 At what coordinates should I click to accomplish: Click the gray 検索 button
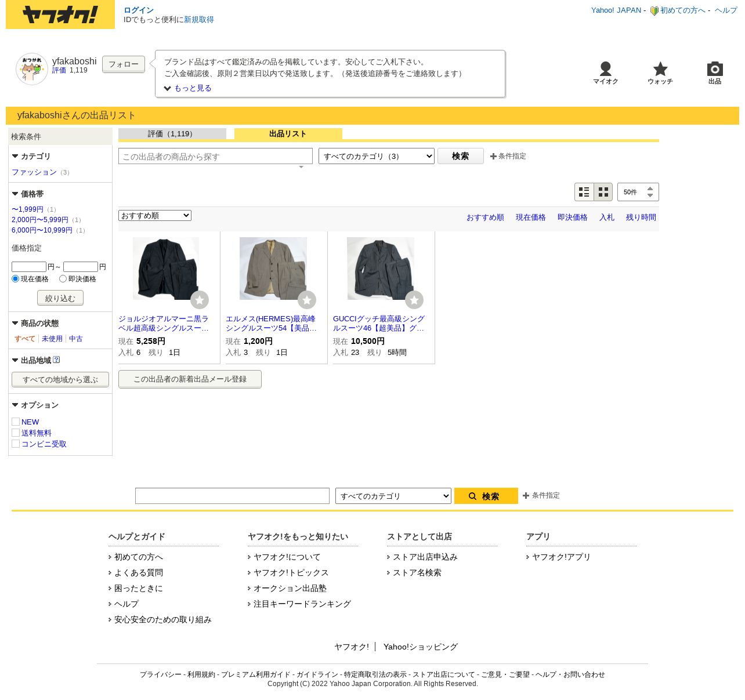pos(461,156)
